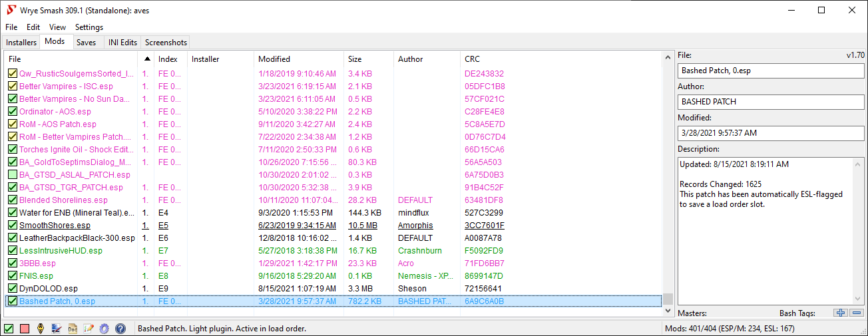The width and height of the screenshot is (868, 336).
Task: Click the mindflux author cell
Action: pos(414,213)
